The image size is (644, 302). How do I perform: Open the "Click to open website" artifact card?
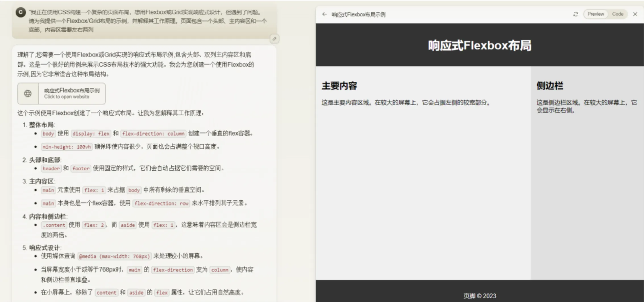point(72,93)
